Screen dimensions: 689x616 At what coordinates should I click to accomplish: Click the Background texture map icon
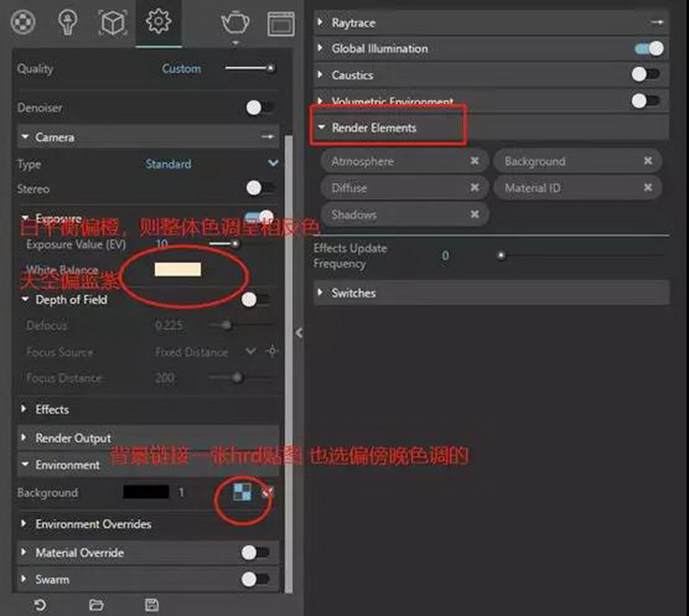243,493
